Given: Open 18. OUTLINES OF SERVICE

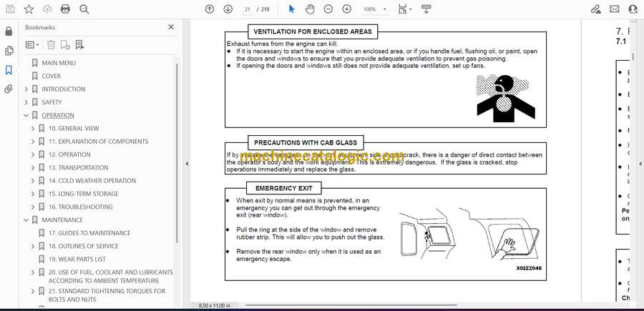Looking at the screenshot, I should (84, 246).
